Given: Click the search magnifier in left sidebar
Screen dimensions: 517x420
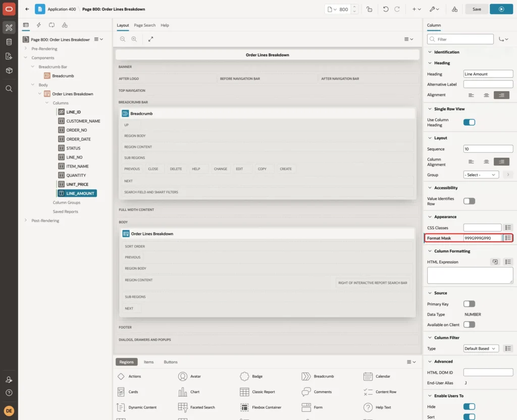Looking at the screenshot, I should [x=9, y=89].
